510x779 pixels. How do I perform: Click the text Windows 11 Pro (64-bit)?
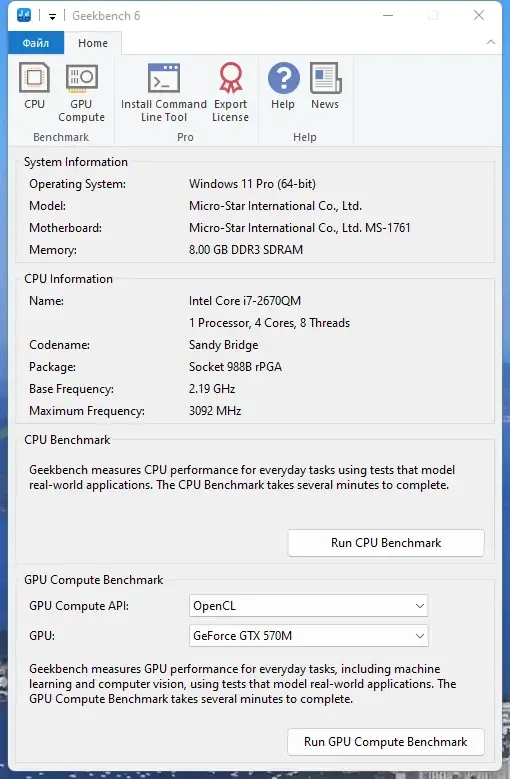[x=252, y=184]
